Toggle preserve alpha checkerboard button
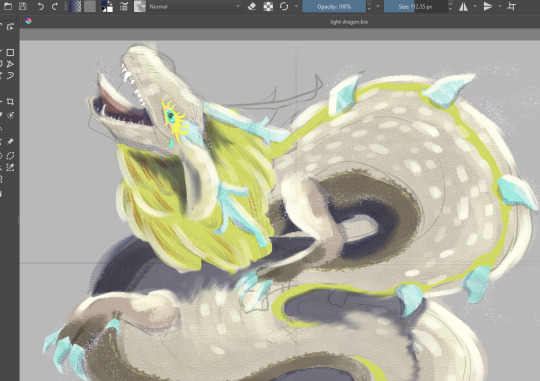 268,6
